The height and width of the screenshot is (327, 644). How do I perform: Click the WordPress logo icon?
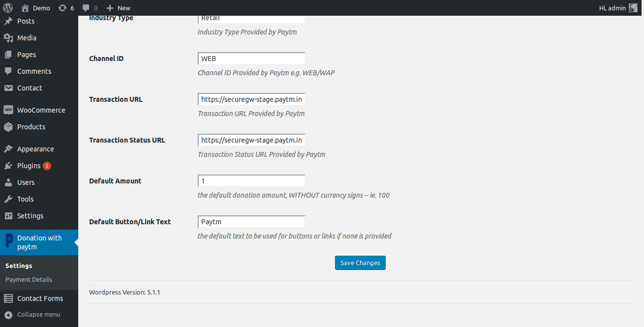click(8, 8)
